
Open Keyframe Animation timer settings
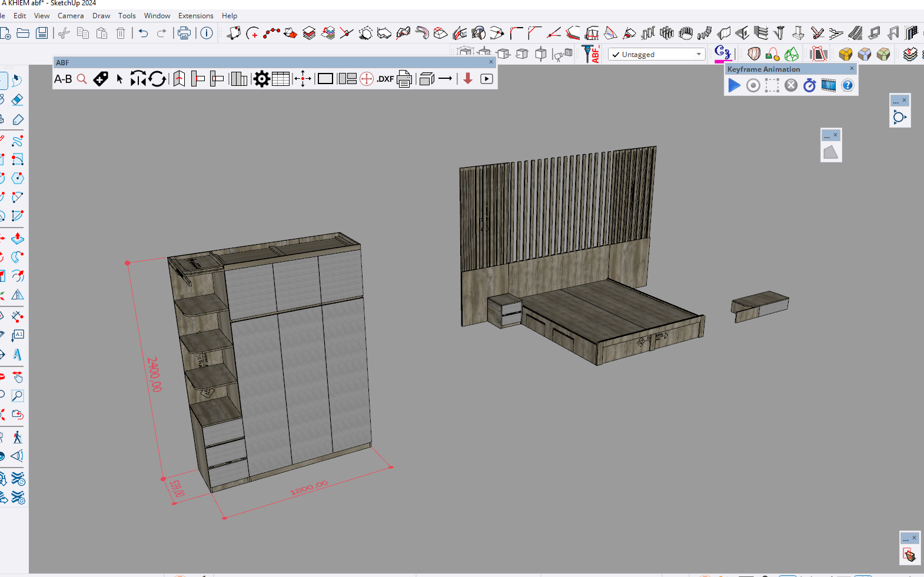[810, 86]
